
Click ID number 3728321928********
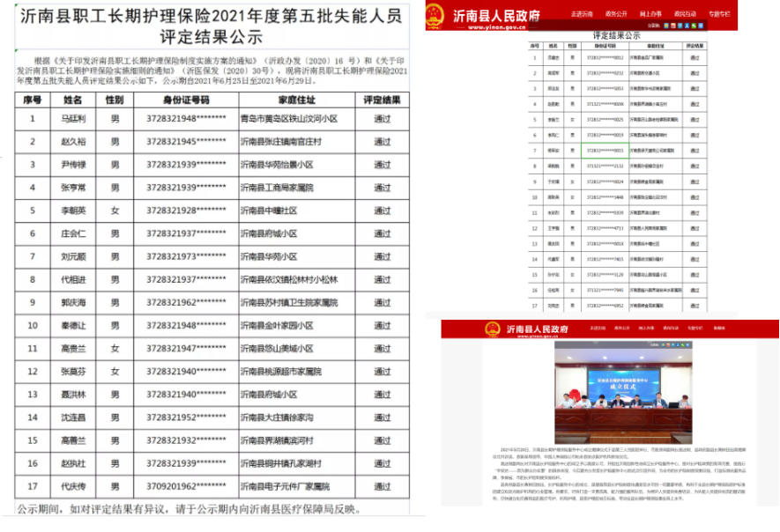186,211
